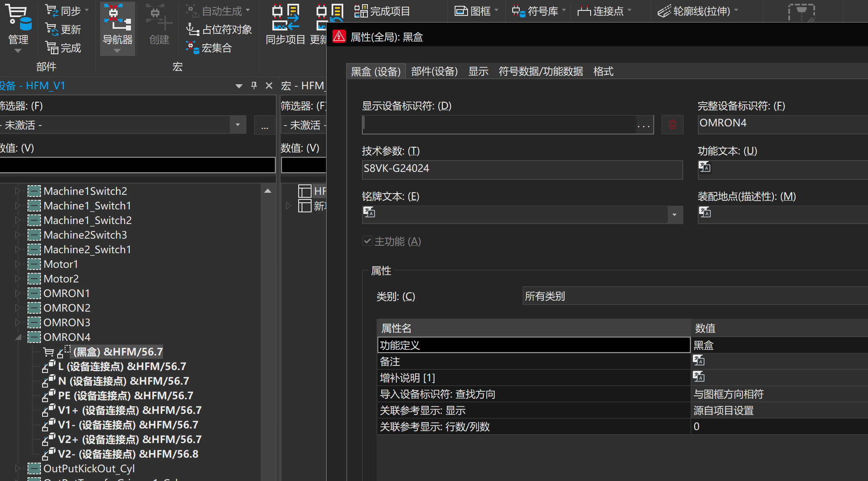
Task: Click the 占位符对象 placeholder object icon
Action: (192, 30)
